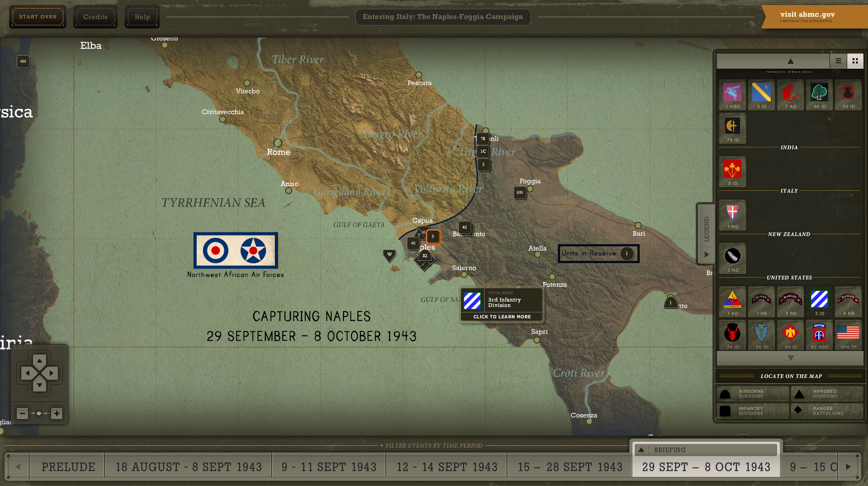Screen dimensions: 868x486
Task: Toggle Airborne Divisions map locator
Action: 752,394
